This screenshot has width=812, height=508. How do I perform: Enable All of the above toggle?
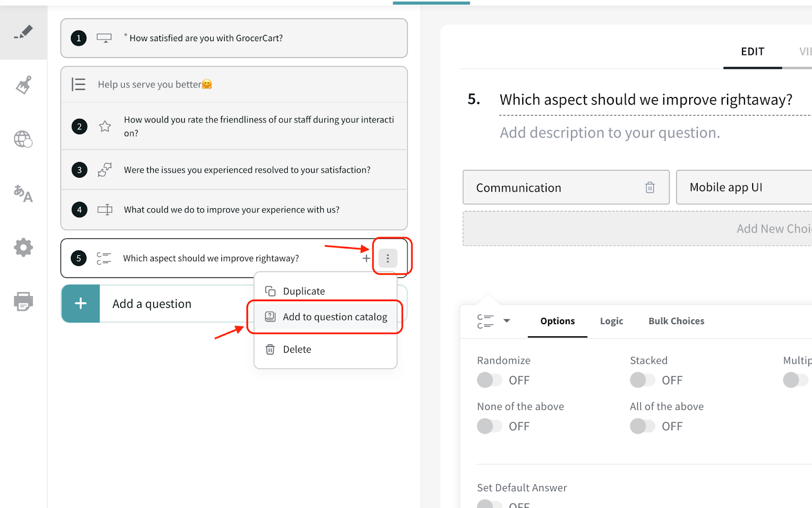[x=642, y=426]
